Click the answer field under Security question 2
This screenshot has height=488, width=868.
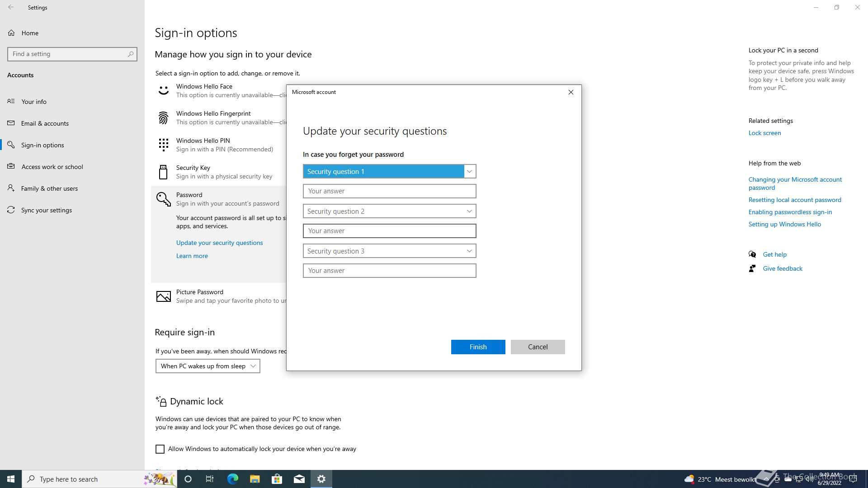[x=389, y=231]
